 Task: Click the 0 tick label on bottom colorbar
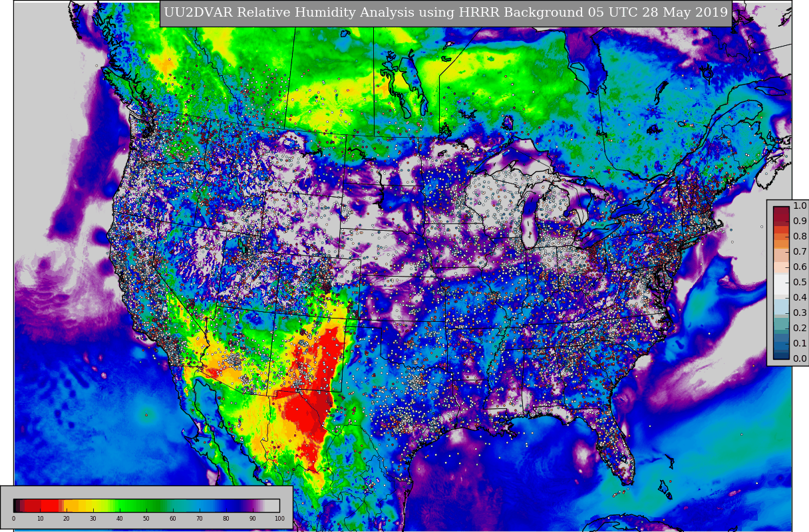point(13,519)
